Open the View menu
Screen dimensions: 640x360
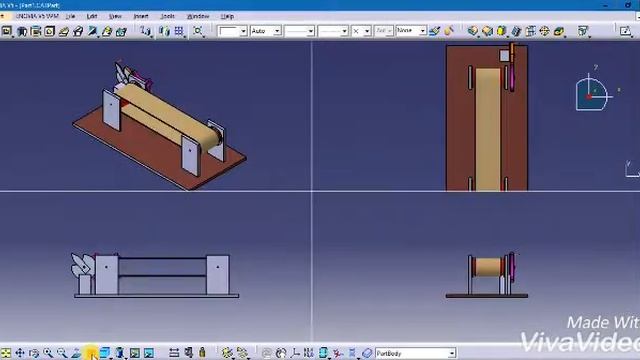[x=115, y=16]
